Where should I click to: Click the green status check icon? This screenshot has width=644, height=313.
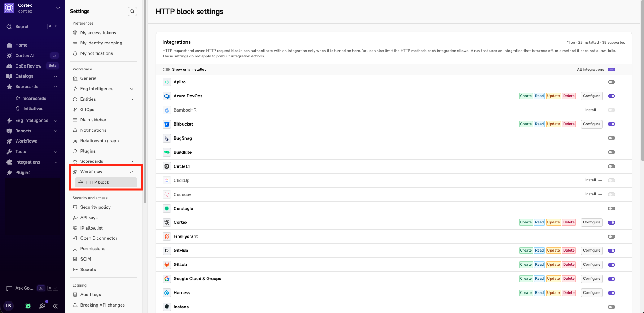(28, 306)
